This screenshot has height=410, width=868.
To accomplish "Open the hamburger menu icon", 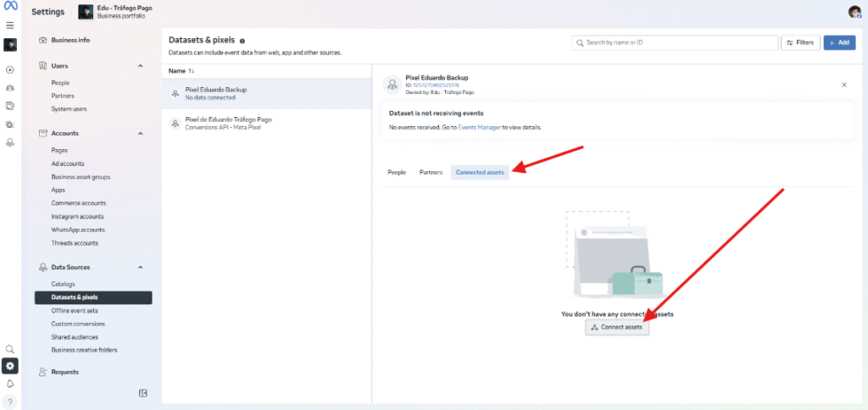I will tap(10, 25).
